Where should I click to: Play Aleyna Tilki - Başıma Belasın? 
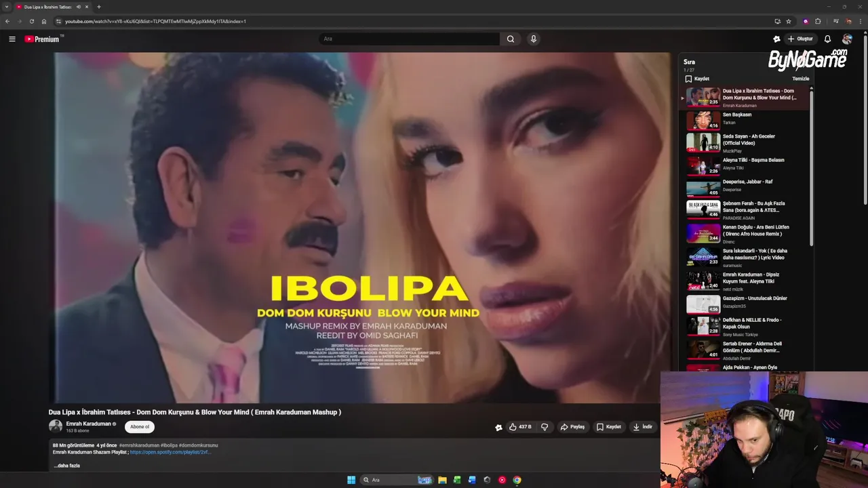[746, 165]
